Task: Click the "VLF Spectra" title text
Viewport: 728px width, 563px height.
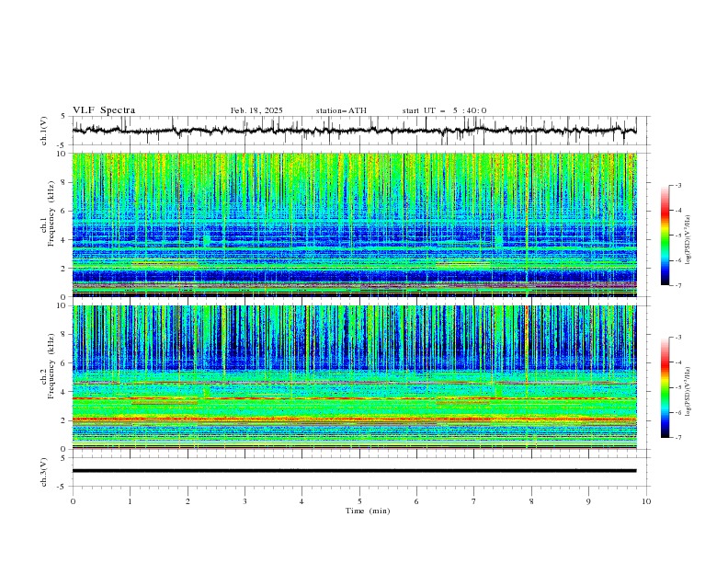Action: pos(104,110)
